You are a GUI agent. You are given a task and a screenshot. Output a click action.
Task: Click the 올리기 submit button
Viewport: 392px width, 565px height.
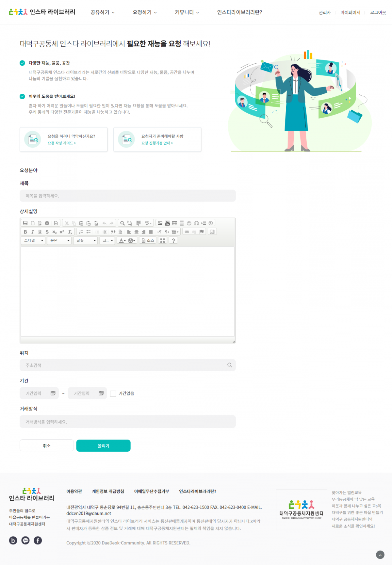click(x=104, y=446)
